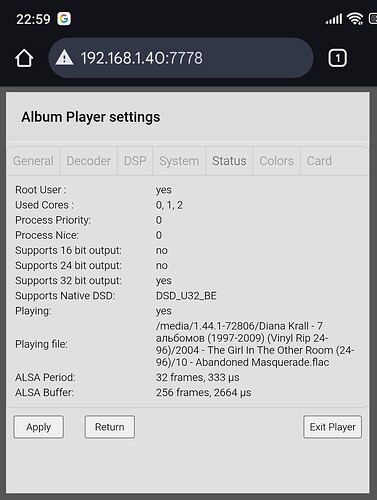Open the DSP tab

[x=135, y=161]
